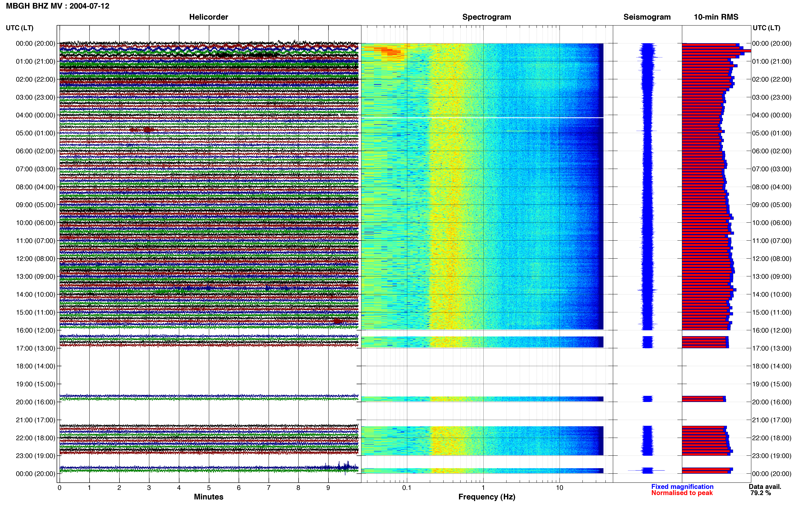Click left time label '06:00 (02:00)'
This screenshot has width=812, height=508.
pyautogui.click(x=36, y=151)
